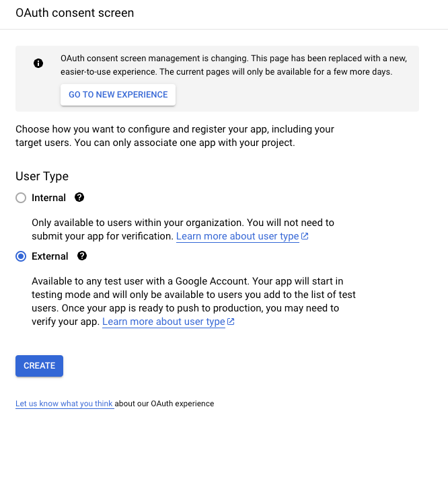Select the Internal user type radio button
448x487 pixels.
21,198
